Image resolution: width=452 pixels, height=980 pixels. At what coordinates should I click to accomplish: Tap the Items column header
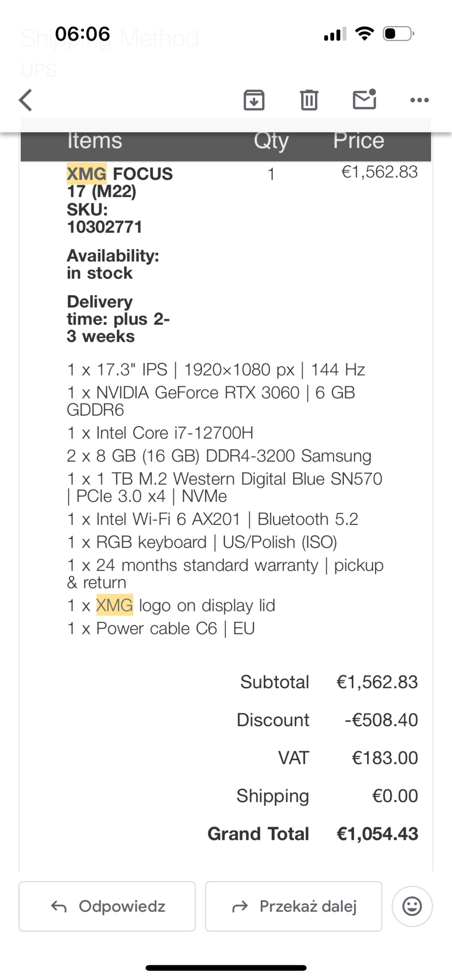95,140
